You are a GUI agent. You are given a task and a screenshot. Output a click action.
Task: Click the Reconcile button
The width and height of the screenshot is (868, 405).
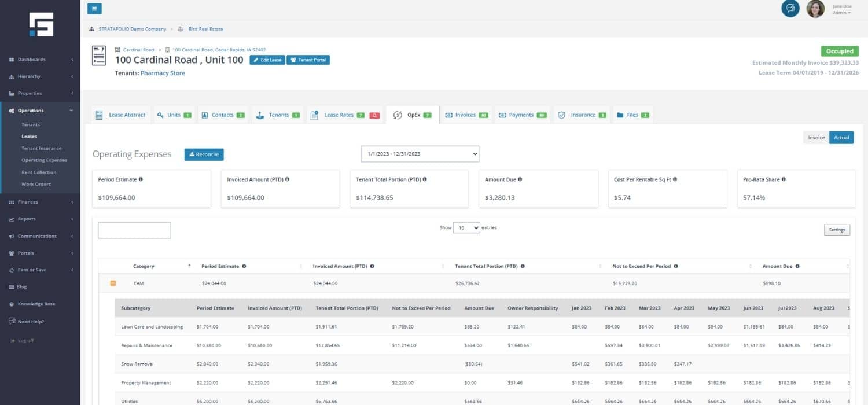pos(204,154)
